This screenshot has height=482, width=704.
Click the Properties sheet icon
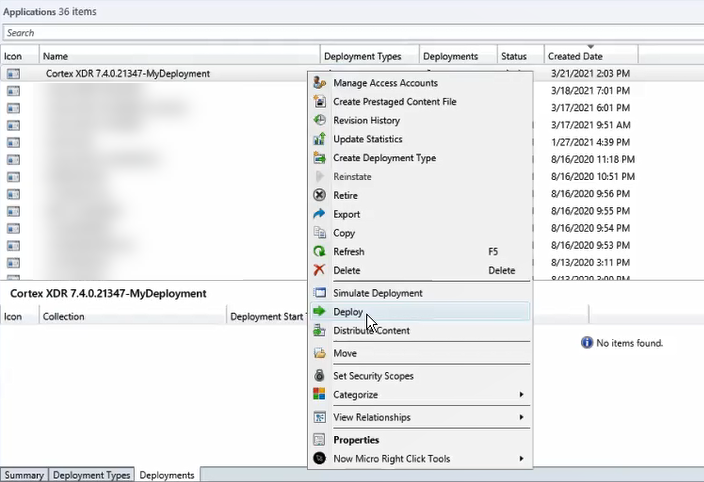[319, 440]
